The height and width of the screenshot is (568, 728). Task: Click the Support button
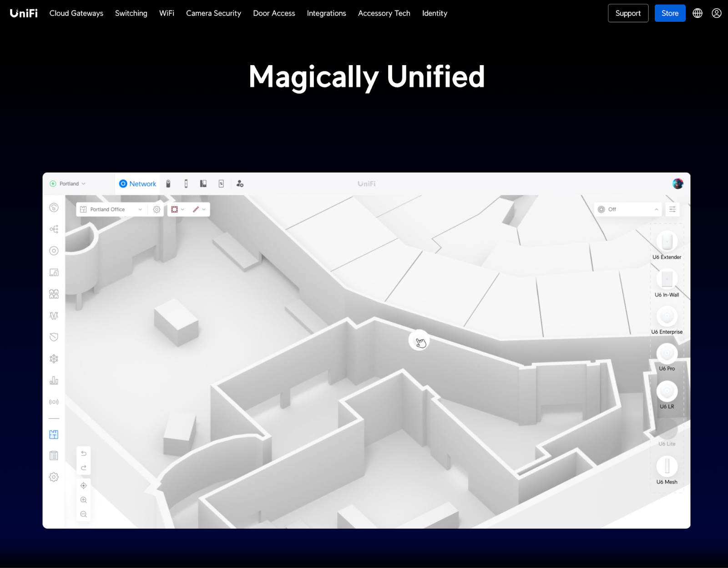coord(628,13)
